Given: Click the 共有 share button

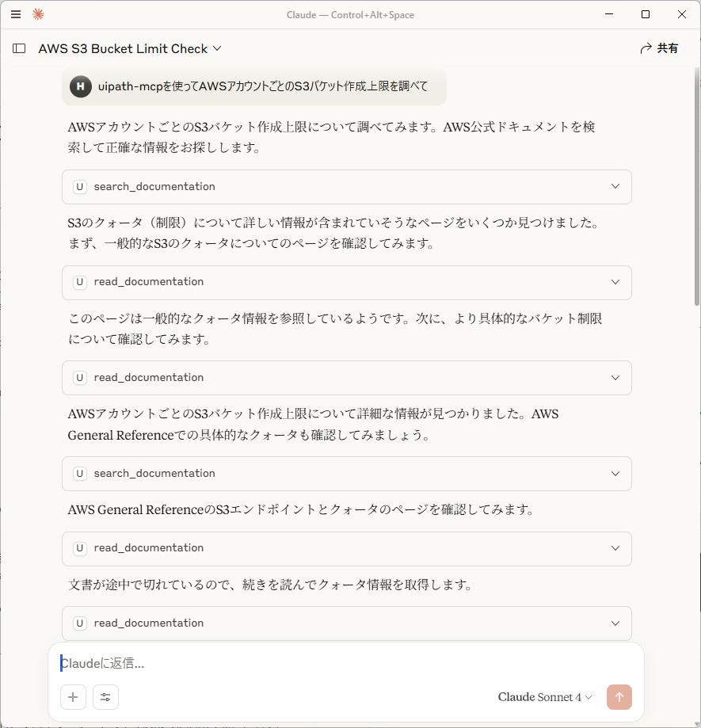Looking at the screenshot, I should 659,48.
